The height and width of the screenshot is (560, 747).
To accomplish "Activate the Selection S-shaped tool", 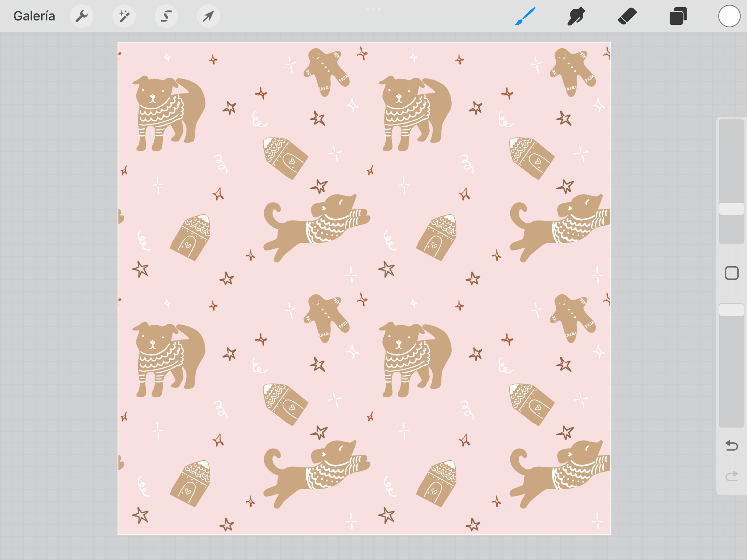I will click(166, 16).
